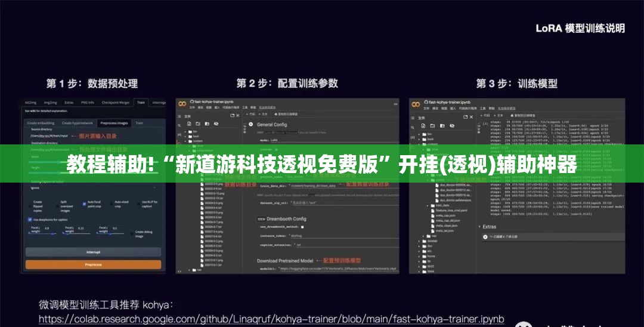
Task: Click GitHub icon beside step 2 notebook title
Action: coord(192,101)
